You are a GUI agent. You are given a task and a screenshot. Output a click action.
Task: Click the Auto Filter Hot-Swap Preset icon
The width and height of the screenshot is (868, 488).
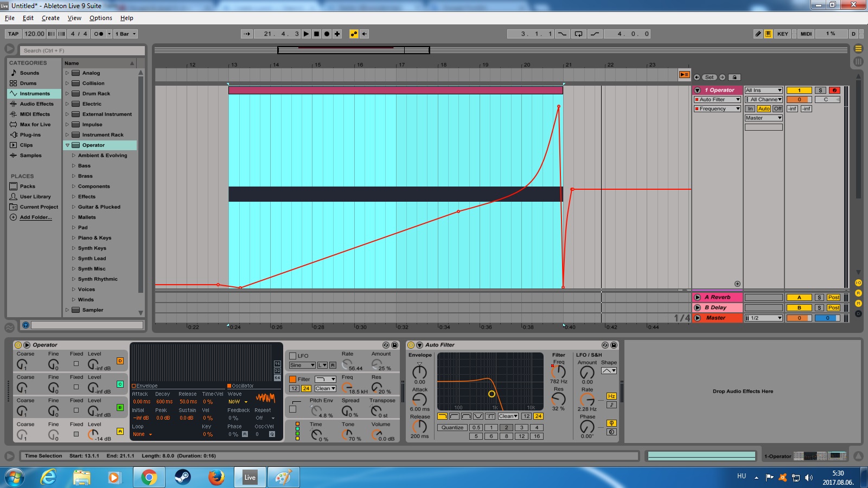[605, 345]
